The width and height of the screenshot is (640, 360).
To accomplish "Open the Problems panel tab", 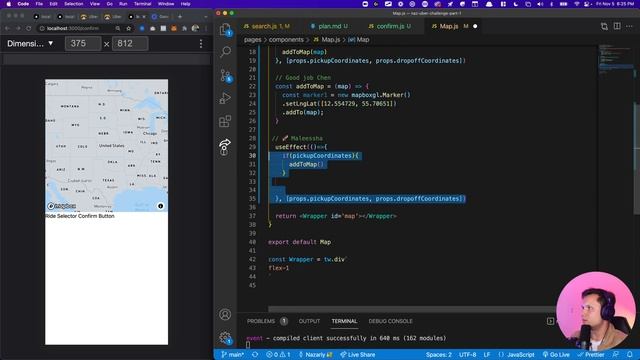I will 267,321.
